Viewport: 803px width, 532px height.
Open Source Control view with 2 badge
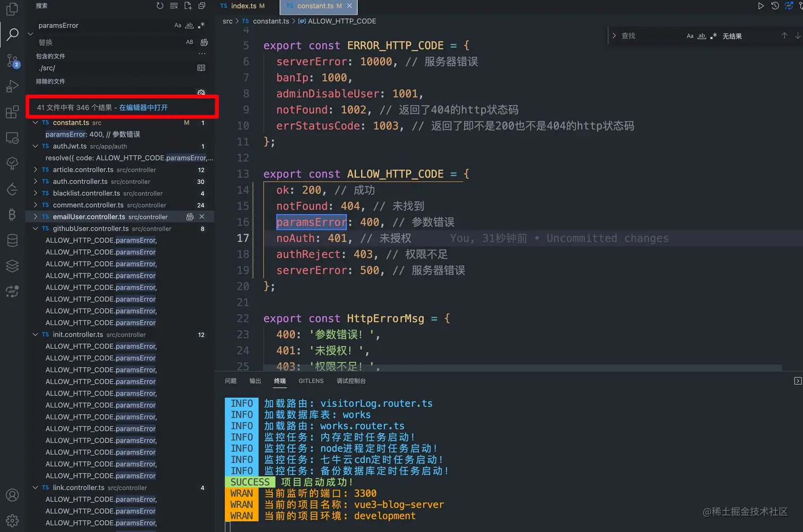pyautogui.click(x=12, y=61)
